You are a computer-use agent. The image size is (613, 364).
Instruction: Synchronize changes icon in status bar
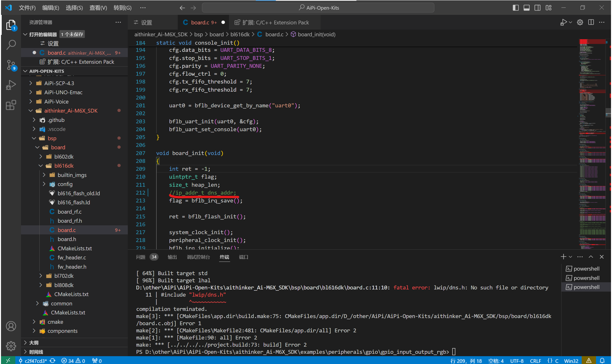coord(53,361)
